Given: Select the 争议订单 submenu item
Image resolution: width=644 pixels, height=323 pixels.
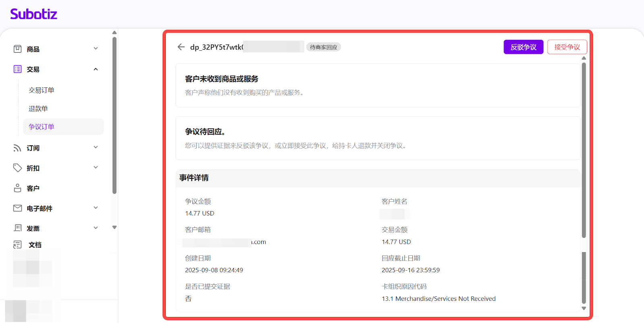Looking at the screenshot, I should (41, 127).
